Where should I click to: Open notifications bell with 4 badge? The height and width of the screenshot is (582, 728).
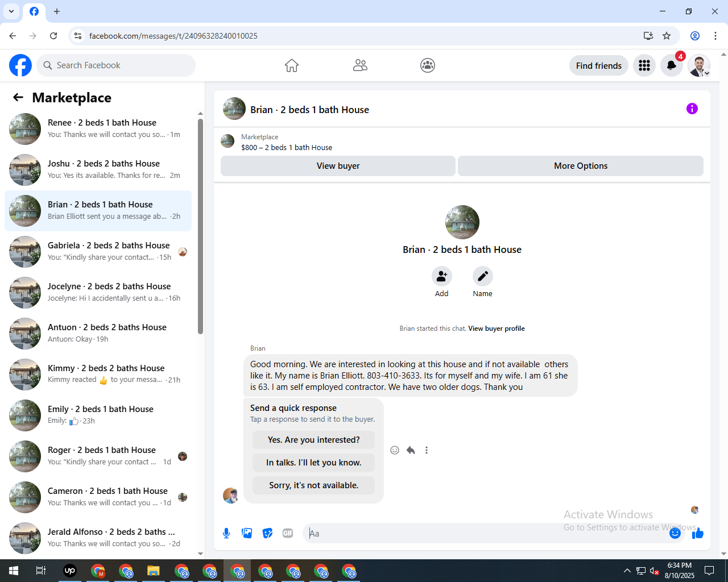[672, 65]
